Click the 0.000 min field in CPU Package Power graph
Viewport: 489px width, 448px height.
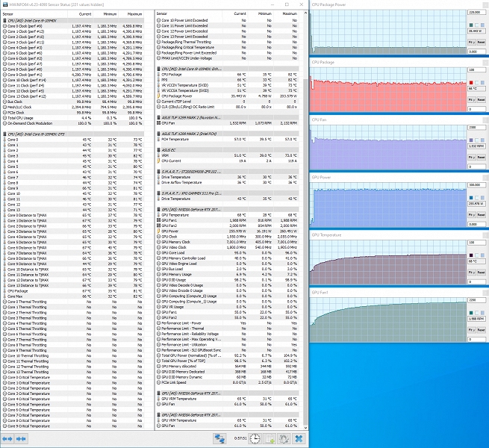(x=476, y=52)
